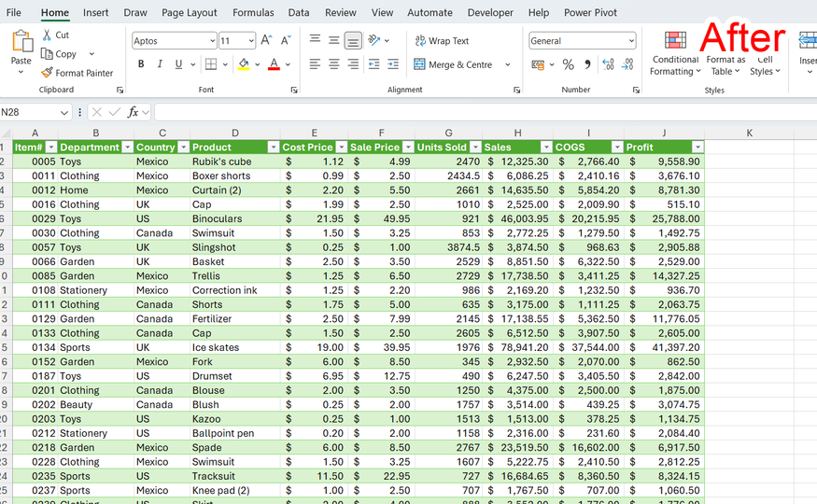
Task: Select the cell containing Rubik's cube
Action: (235, 161)
